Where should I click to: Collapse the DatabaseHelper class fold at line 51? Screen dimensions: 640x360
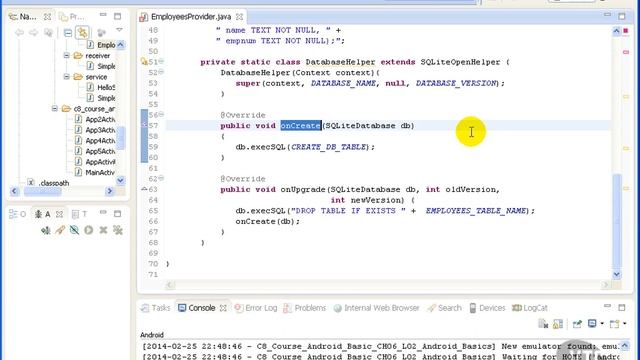(x=161, y=61)
